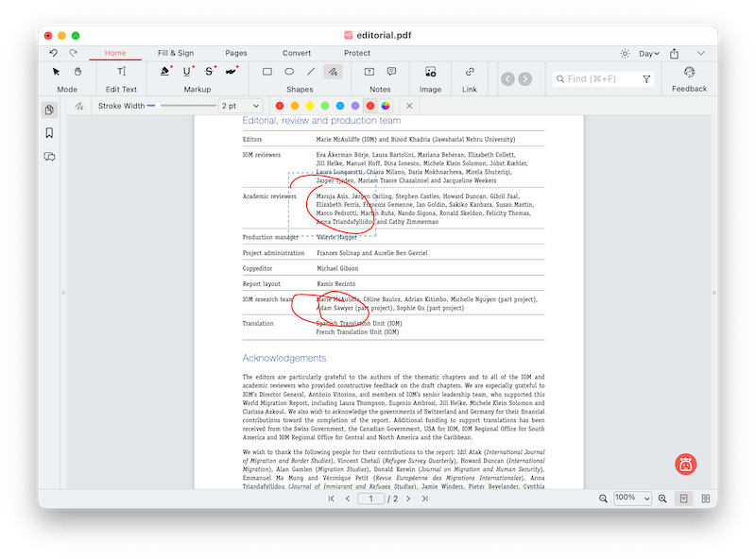Open the multicolor custom color picker
Image resolution: width=756 pixels, height=559 pixels.
(386, 106)
